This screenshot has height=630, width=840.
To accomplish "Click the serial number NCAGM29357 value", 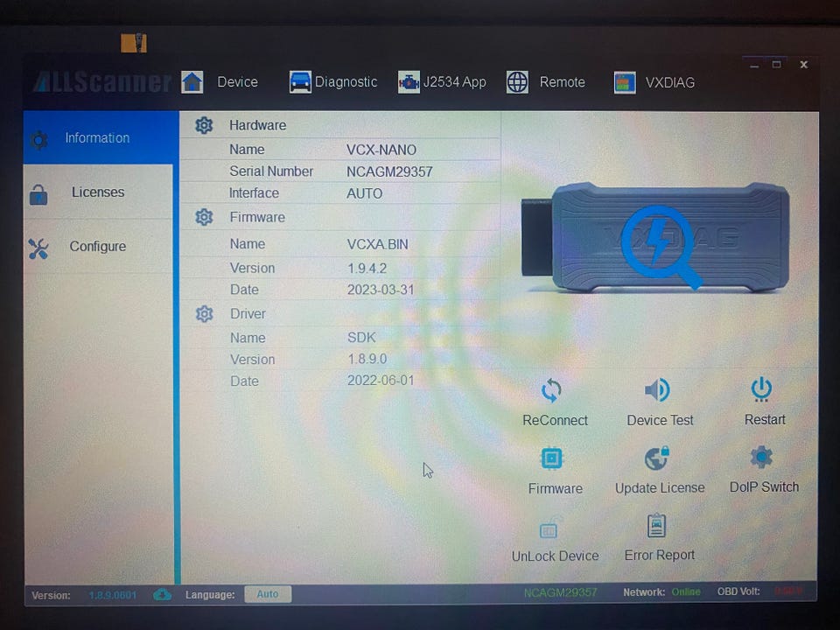I will 389,172.
